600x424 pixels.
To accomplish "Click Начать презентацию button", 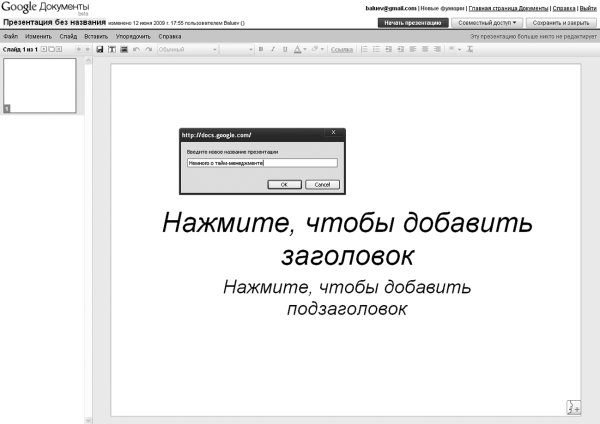I will (413, 23).
